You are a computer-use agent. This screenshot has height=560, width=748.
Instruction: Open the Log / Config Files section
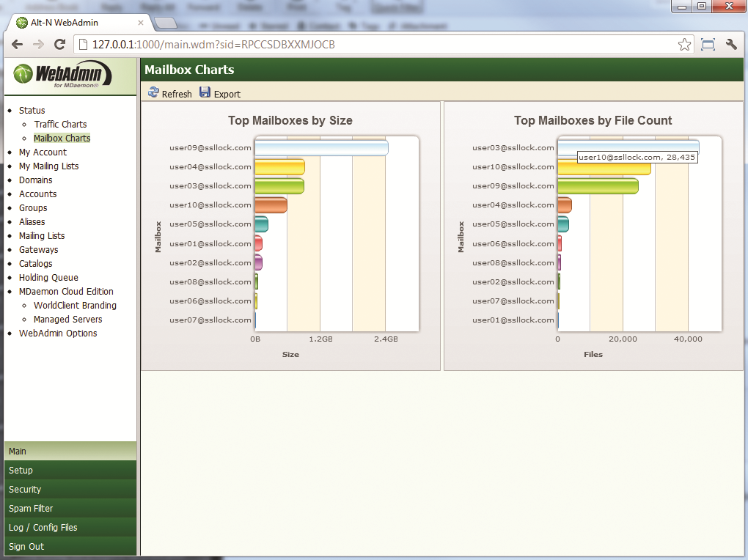point(70,527)
